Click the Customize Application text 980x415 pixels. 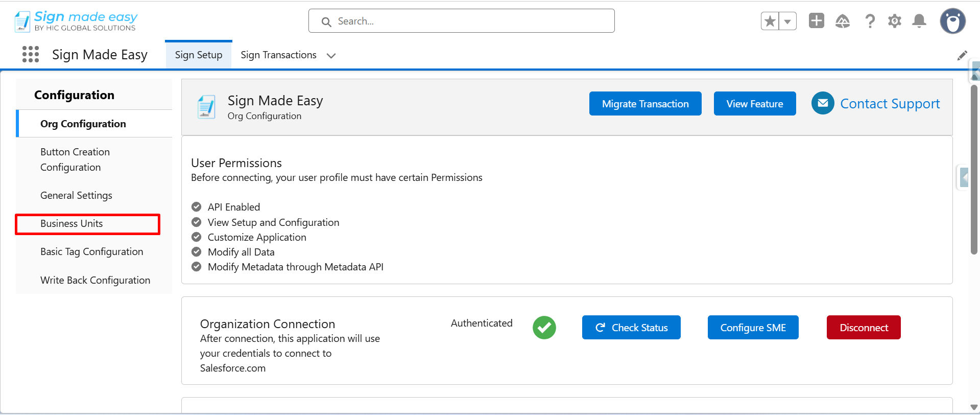point(257,237)
